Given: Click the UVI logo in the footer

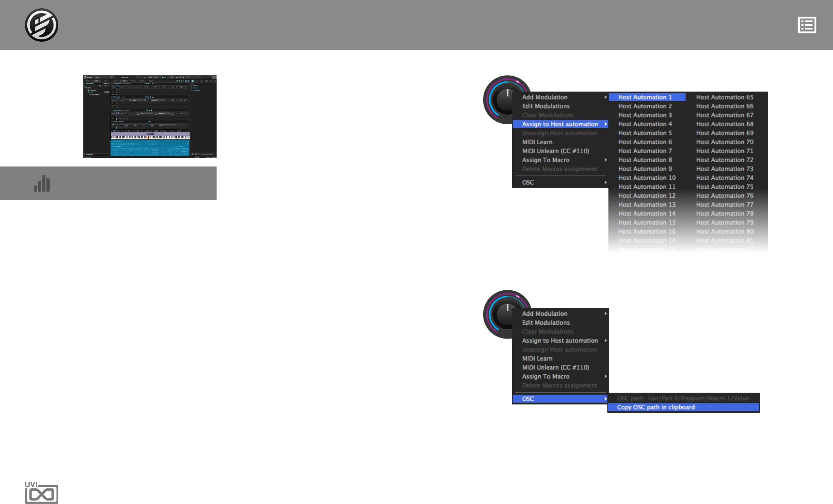Looking at the screenshot, I should coord(41,493).
